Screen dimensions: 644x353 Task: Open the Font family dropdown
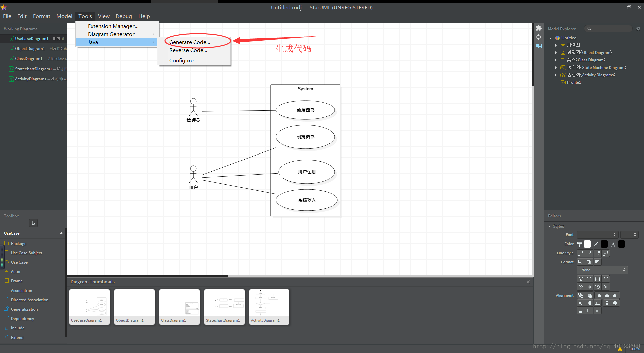click(x=597, y=235)
